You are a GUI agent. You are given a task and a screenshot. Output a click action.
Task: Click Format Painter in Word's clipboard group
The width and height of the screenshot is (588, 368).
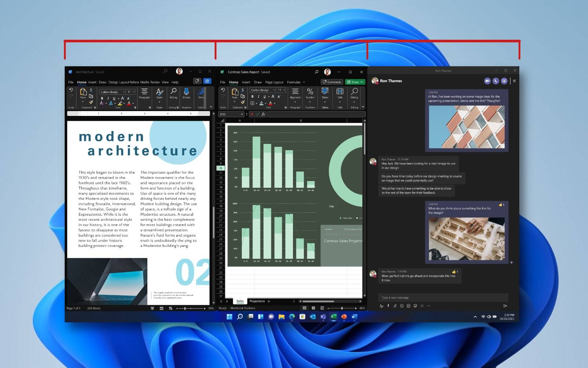coord(91,102)
